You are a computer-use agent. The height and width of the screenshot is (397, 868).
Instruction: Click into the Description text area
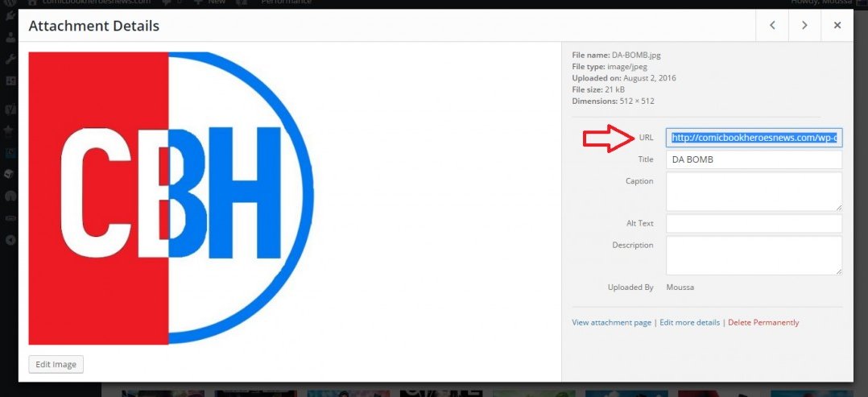(x=754, y=255)
